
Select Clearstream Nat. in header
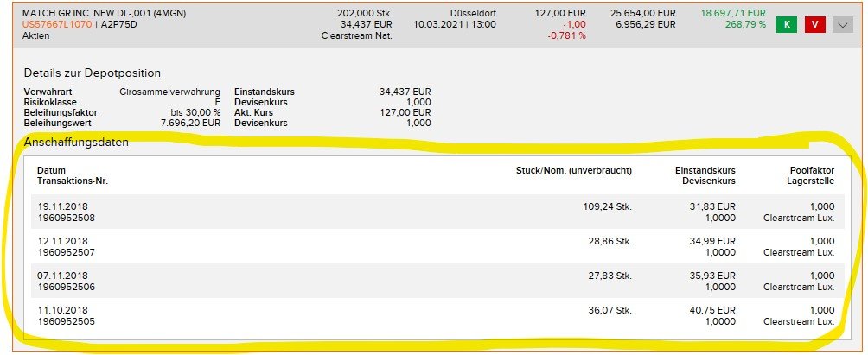pyautogui.click(x=357, y=35)
